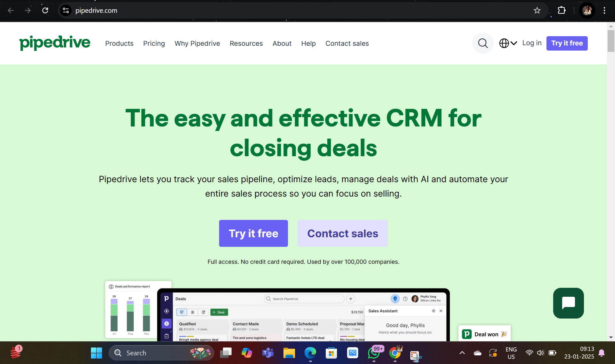Open the About menu
This screenshot has height=364, width=615.
(282, 43)
